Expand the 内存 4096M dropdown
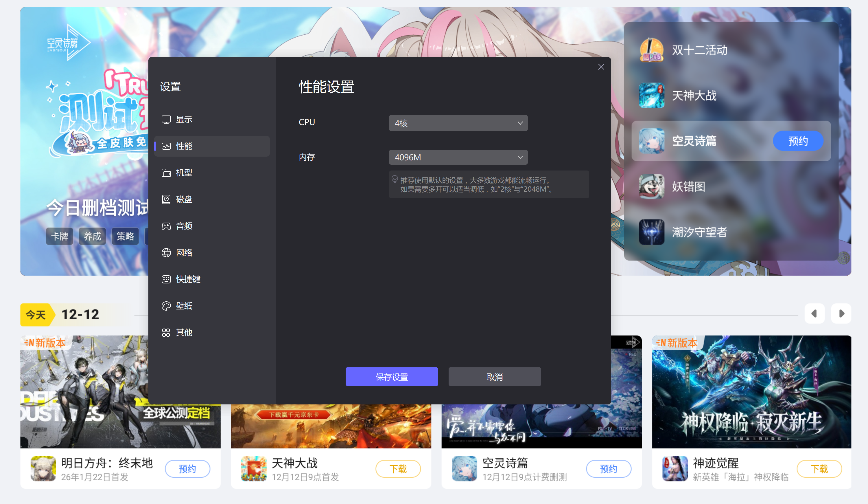Viewport: 868px width, 504px height. coord(458,157)
